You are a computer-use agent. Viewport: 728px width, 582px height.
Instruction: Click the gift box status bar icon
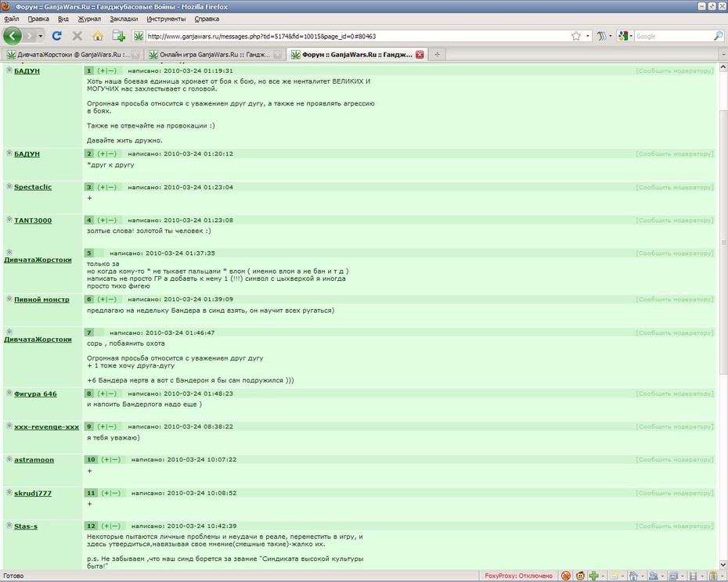(713, 576)
